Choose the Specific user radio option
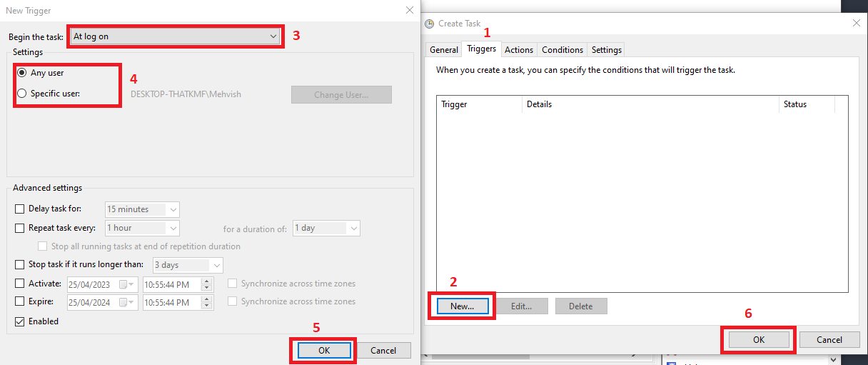This screenshot has width=868, height=365. point(22,94)
